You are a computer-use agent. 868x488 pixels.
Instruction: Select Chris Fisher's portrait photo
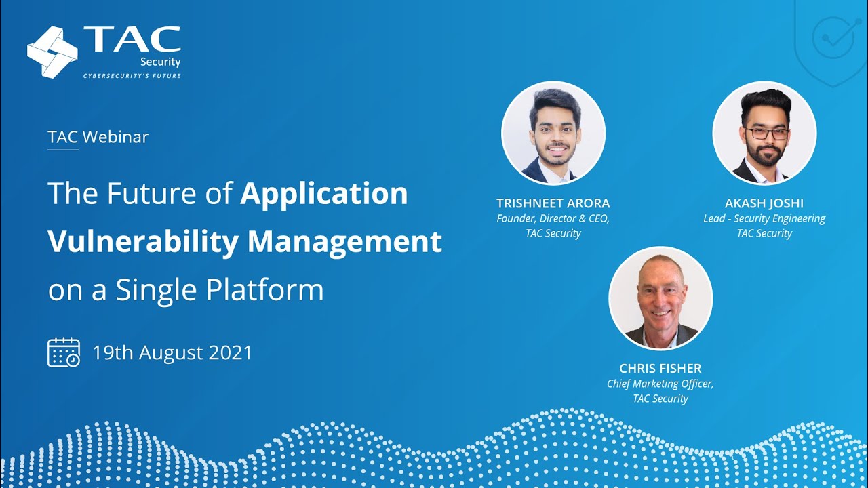(x=660, y=298)
